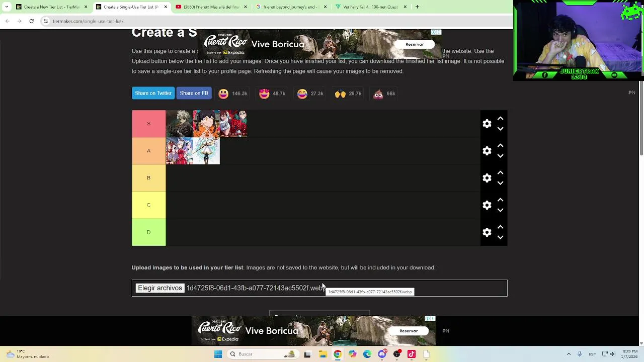This screenshot has width=644, height=362.
Task: Open Microsoft Edge from taskbar
Action: click(367, 354)
